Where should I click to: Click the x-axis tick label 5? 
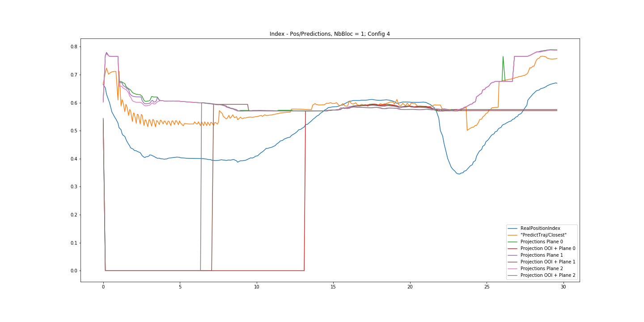point(180,287)
